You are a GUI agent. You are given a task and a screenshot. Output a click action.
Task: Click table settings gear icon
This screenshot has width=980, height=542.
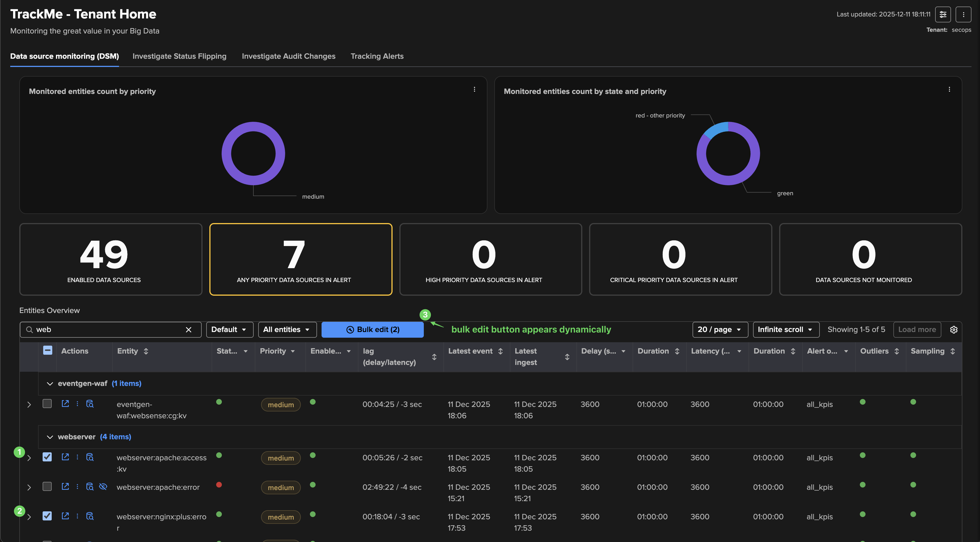pyautogui.click(x=953, y=329)
